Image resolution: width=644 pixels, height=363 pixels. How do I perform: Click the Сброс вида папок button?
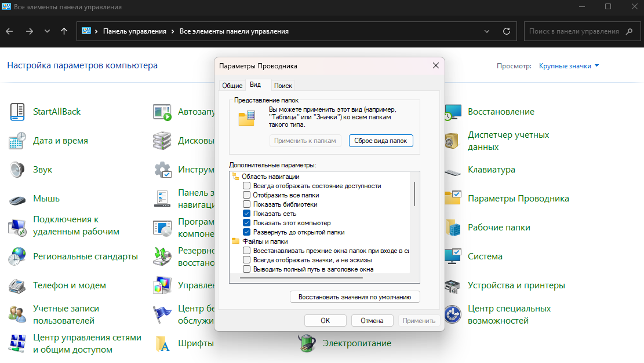coord(381,141)
